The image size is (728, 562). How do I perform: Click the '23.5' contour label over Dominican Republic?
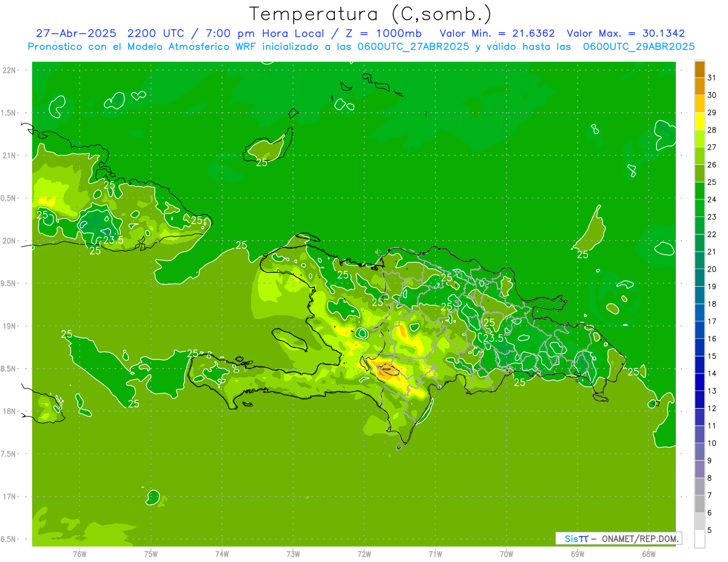pyautogui.click(x=493, y=338)
